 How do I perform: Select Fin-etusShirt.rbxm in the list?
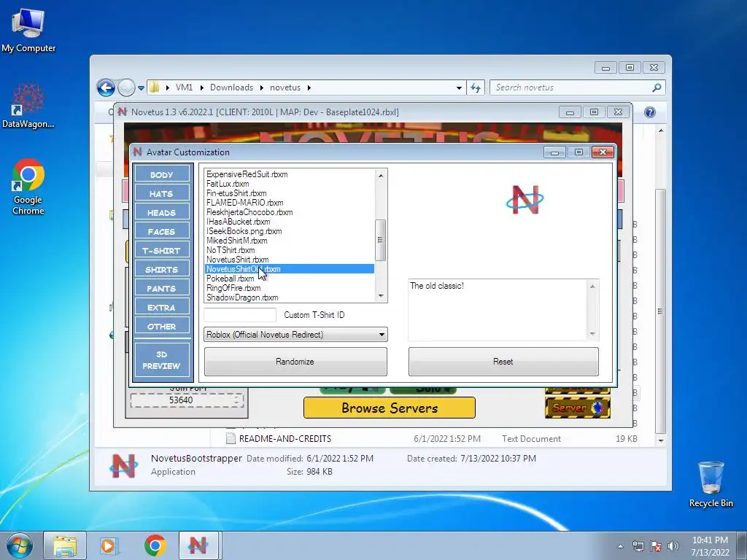tap(289, 193)
